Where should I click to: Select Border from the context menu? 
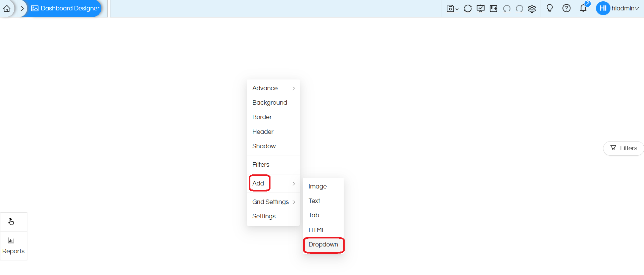(x=273, y=117)
